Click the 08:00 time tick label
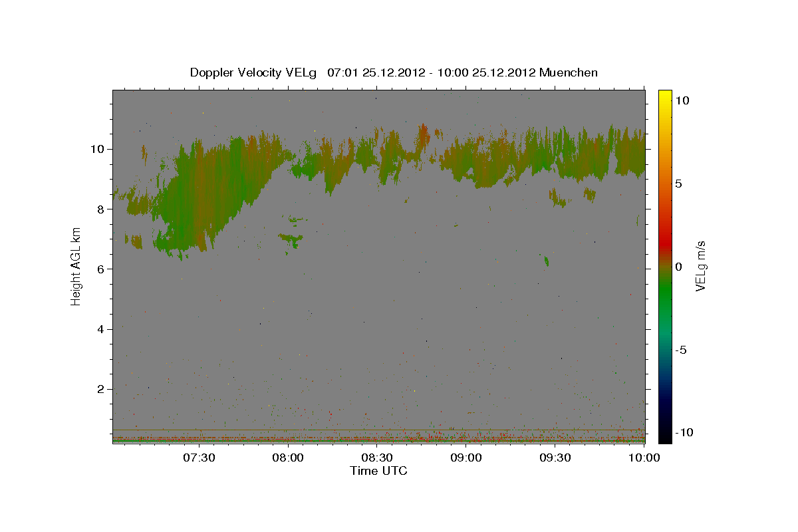The height and width of the screenshot is (532, 798). coord(289,458)
